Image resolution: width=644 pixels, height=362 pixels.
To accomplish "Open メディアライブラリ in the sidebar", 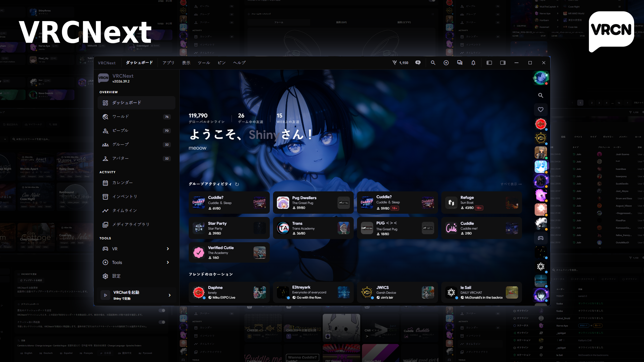I will pos(136,224).
